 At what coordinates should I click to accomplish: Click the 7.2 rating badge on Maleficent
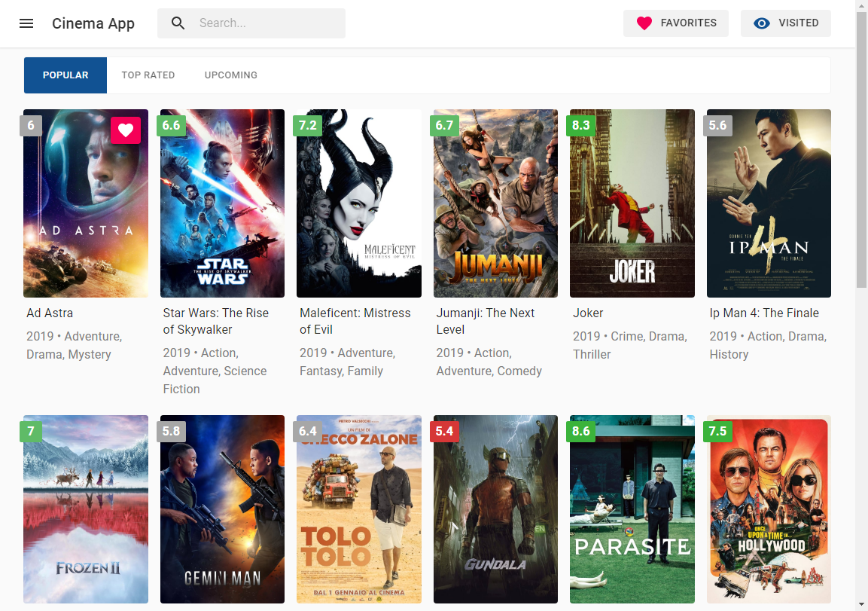308,125
